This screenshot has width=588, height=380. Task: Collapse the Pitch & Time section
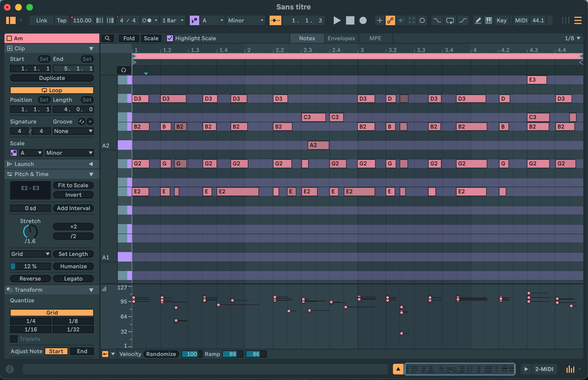pyautogui.click(x=91, y=174)
